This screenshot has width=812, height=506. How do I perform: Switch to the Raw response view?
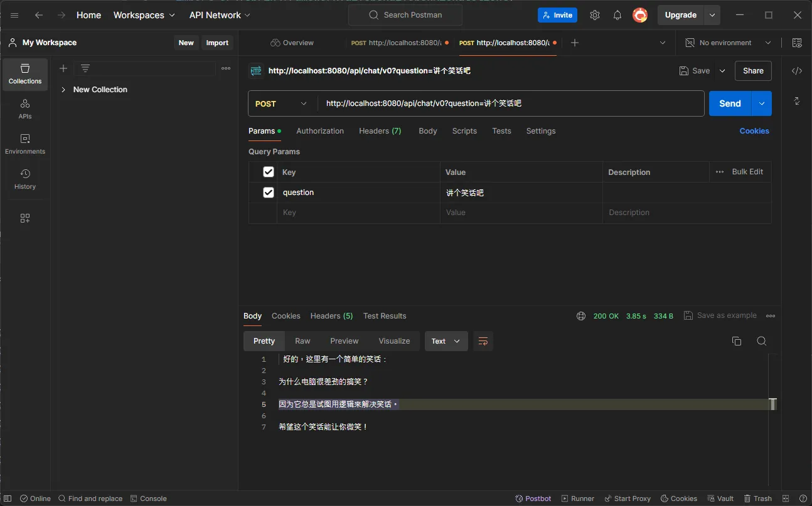click(302, 341)
